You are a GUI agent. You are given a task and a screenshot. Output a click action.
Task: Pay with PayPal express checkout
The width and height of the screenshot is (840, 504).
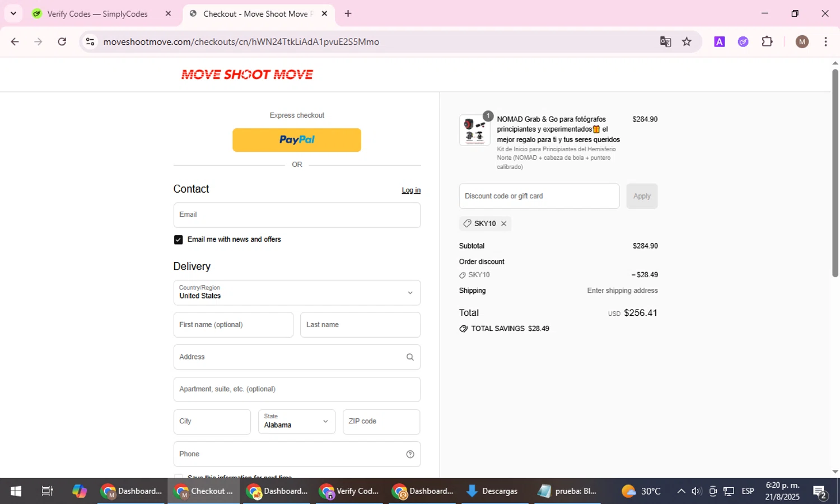tap(297, 140)
